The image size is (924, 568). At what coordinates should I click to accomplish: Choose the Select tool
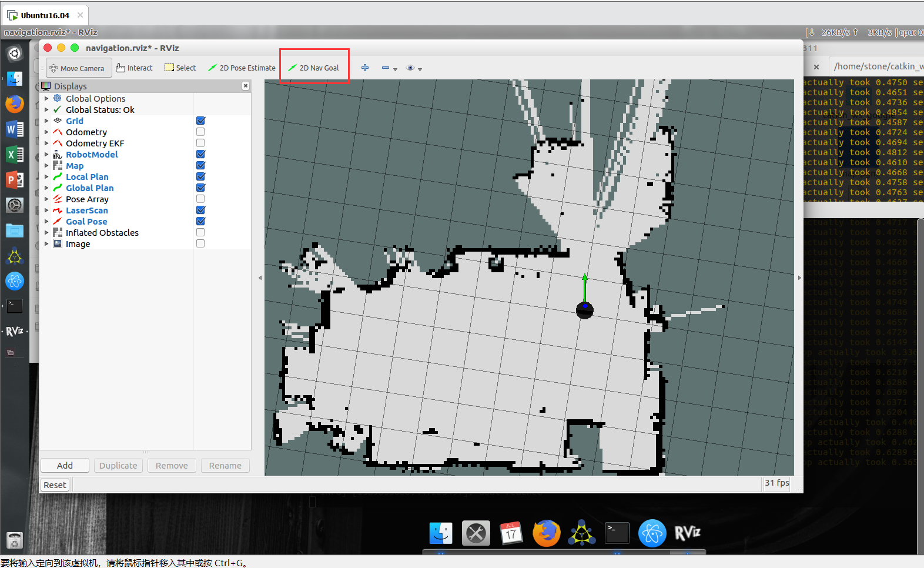180,68
